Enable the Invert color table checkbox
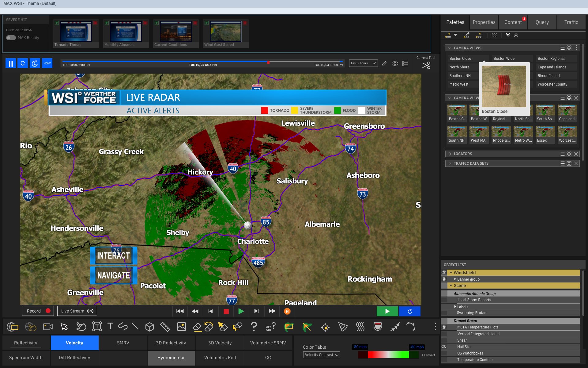Screen dimensions: 588x368 pyautogui.click(x=424, y=355)
